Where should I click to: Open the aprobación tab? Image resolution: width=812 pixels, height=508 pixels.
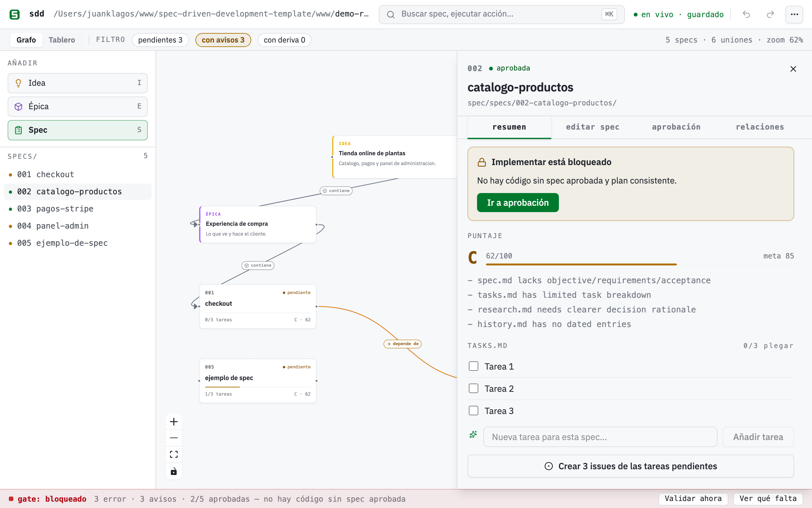point(676,127)
